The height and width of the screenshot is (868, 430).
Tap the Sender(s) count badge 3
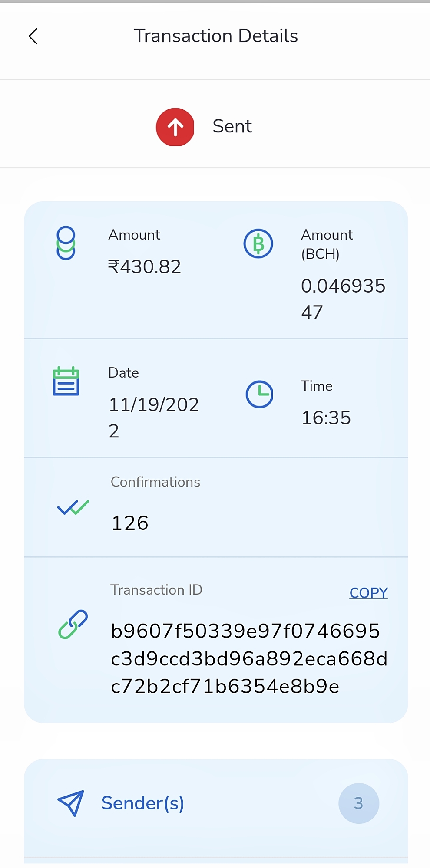tap(359, 803)
